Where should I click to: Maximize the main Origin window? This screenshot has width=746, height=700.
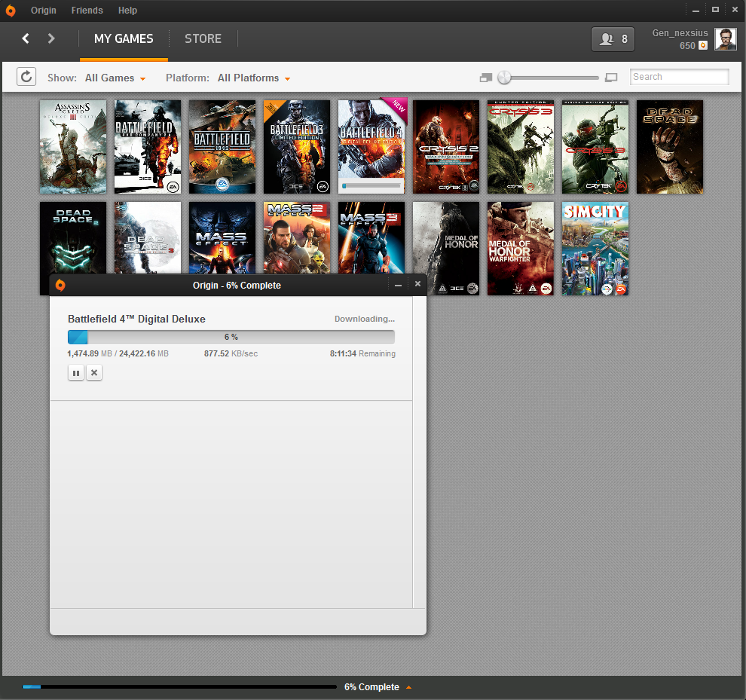715,10
